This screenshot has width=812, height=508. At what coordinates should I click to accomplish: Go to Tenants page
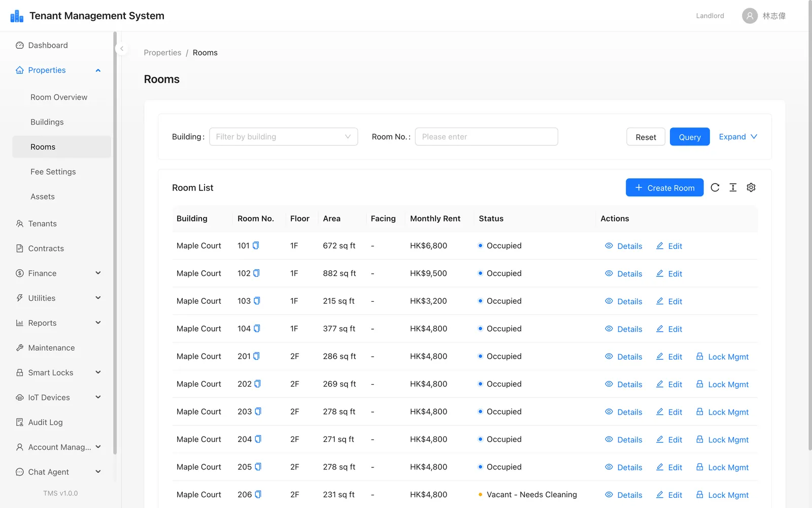coord(61,224)
